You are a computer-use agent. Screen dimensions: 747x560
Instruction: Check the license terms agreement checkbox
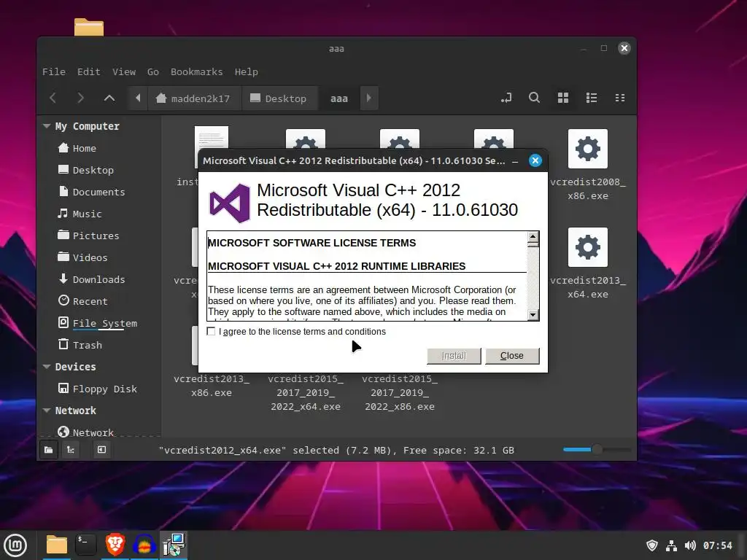[x=211, y=332]
